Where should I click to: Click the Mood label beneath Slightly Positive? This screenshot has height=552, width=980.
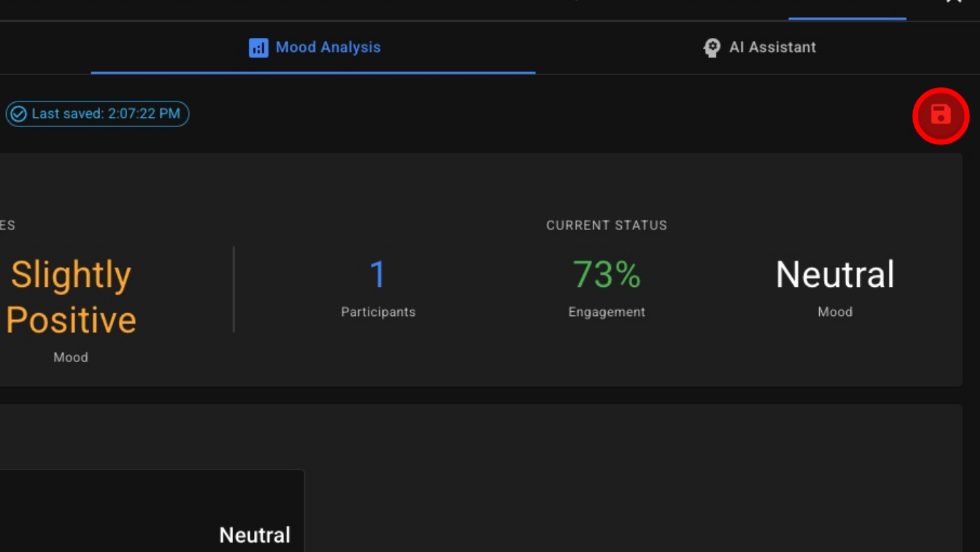[x=71, y=357]
